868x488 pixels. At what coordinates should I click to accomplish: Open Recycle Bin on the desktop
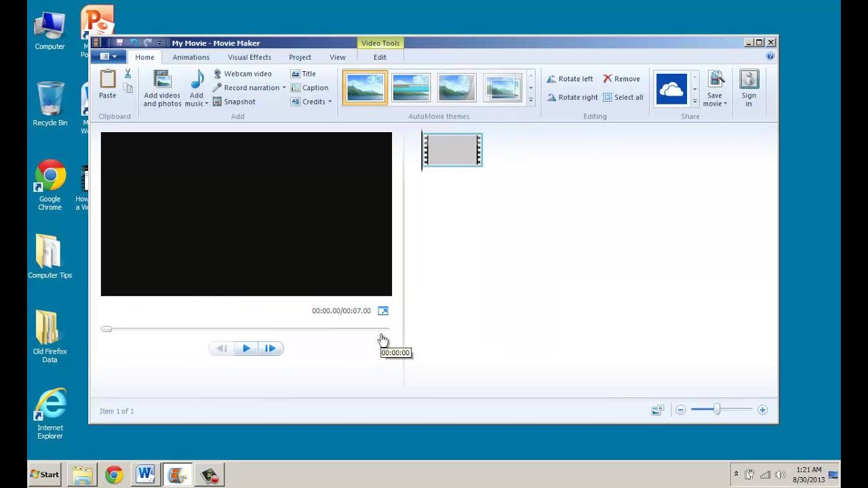[50, 104]
